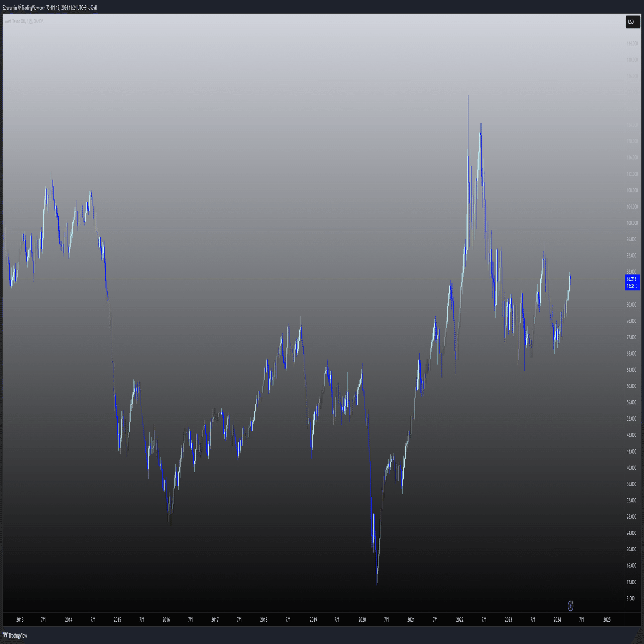Click the 2020 label on the time axis

click(362, 620)
